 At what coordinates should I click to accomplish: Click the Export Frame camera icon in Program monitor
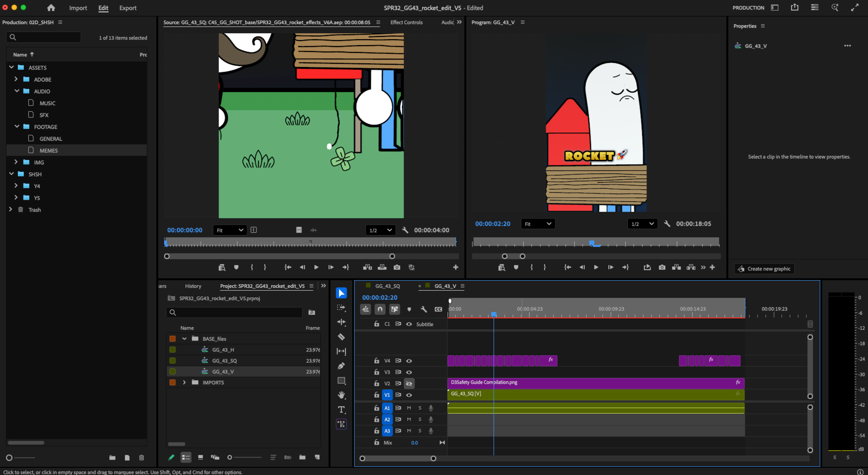coord(662,267)
